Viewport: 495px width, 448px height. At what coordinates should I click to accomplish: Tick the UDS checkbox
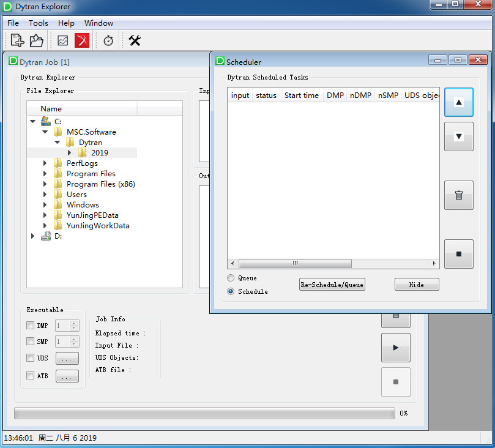(31, 358)
